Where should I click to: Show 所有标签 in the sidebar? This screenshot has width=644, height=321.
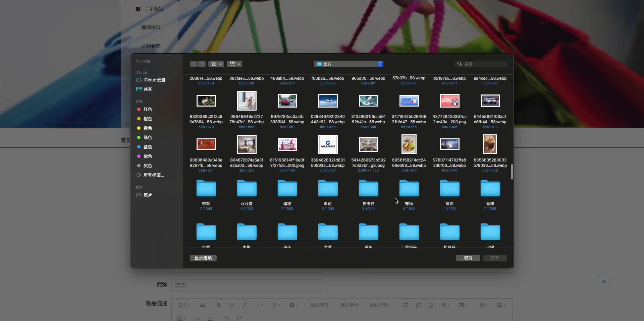pyautogui.click(x=154, y=175)
